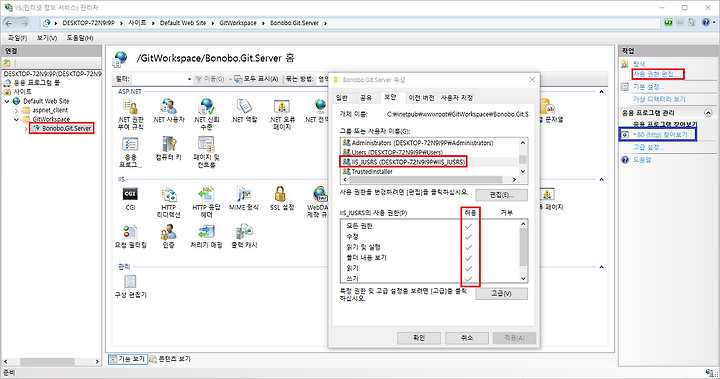The image size is (720, 379).
Task: Click the *:80 (http) 찾아보기 link
Action: pos(660,135)
